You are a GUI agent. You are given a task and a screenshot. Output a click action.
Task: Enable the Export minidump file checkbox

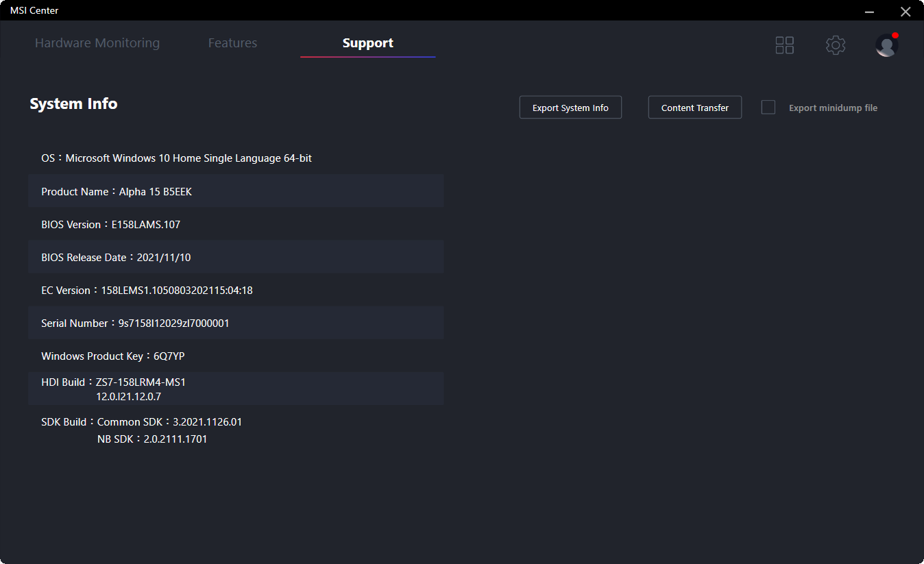pos(768,108)
